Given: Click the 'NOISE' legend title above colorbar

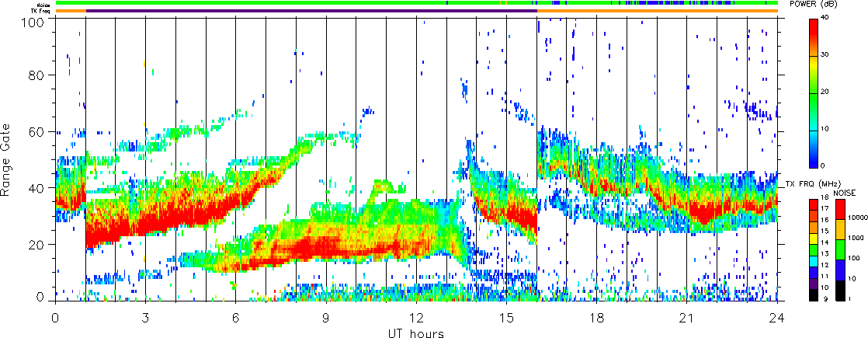Looking at the screenshot, I should tap(844, 193).
